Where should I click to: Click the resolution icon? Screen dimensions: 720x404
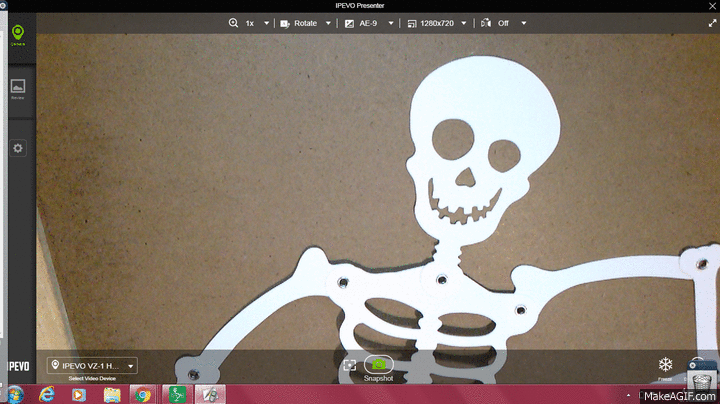click(411, 22)
